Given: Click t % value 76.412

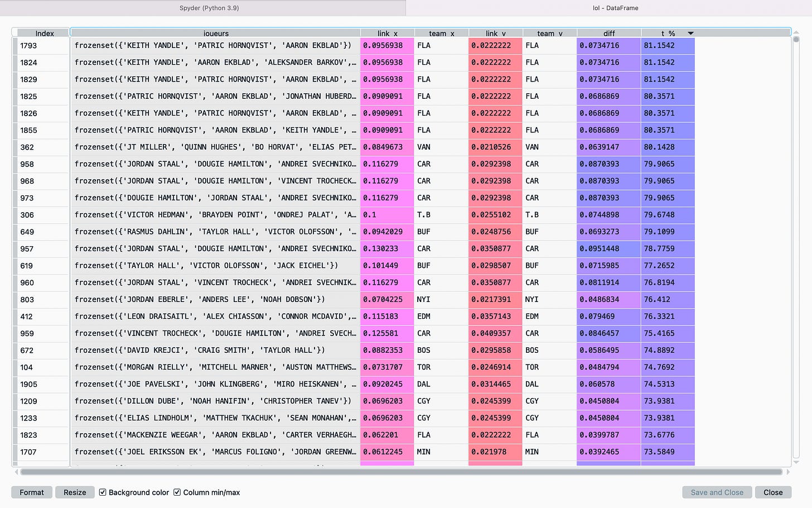Looking at the screenshot, I should pos(668,299).
